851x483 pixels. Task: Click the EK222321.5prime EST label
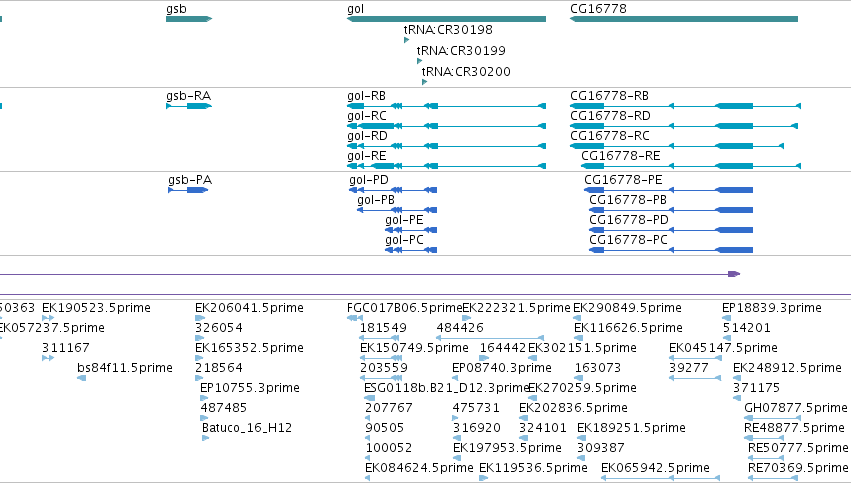coord(516,308)
